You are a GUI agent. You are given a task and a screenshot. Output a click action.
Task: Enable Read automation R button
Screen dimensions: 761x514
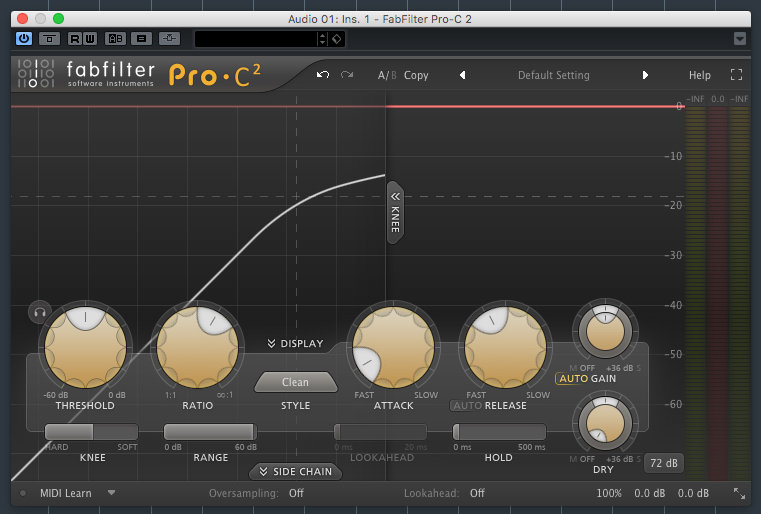74,38
